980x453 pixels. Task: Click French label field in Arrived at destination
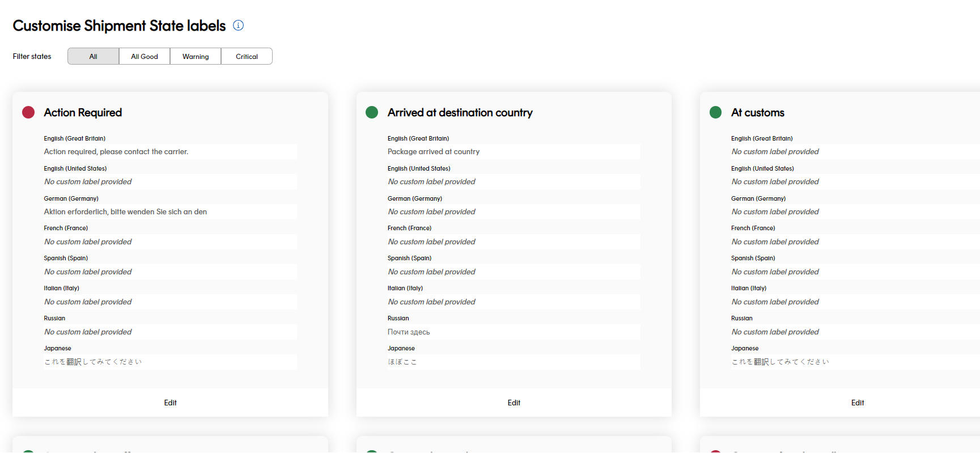514,242
